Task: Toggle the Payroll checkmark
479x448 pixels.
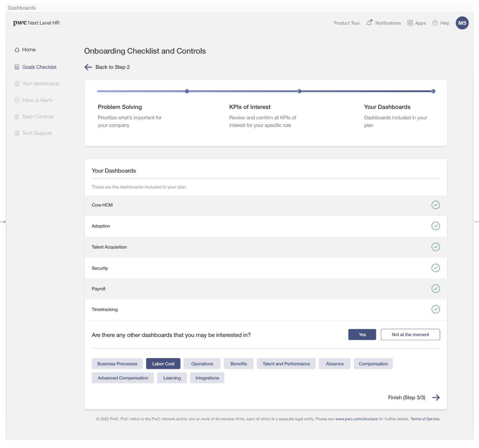Action: coord(436,288)
